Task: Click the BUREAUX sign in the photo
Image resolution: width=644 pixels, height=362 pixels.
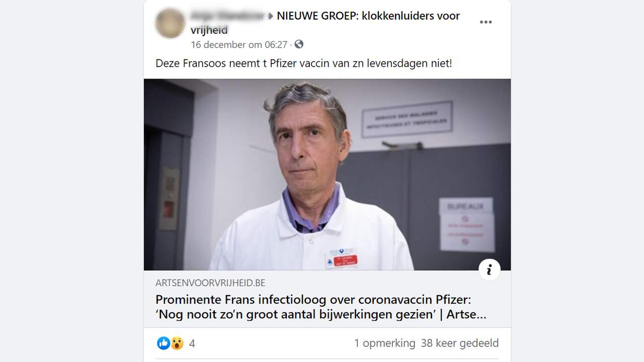Action: (466, 225)
